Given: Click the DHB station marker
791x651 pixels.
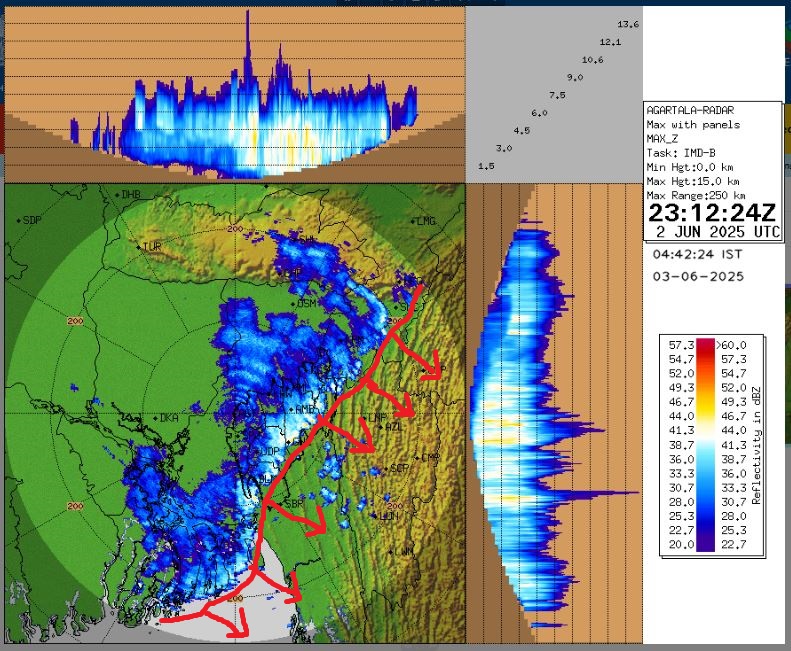Looking at the screenshot, I should [118, 194].
